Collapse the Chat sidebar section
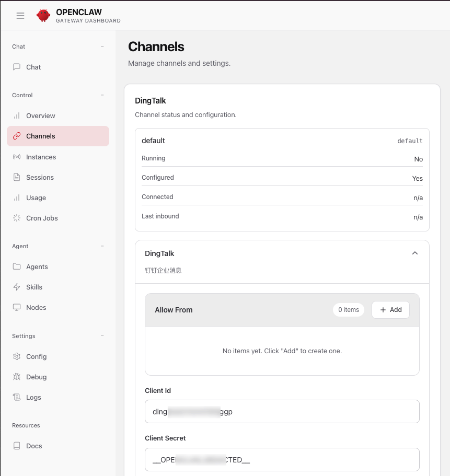Viewport: 450px width, 476px height. tap(102, 47)
